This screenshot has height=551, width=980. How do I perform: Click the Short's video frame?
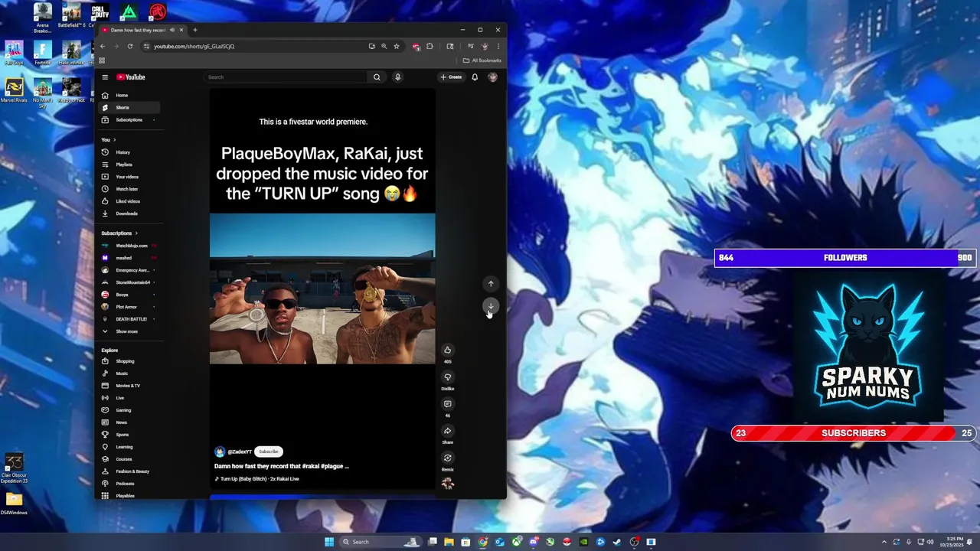coord(322,289)
